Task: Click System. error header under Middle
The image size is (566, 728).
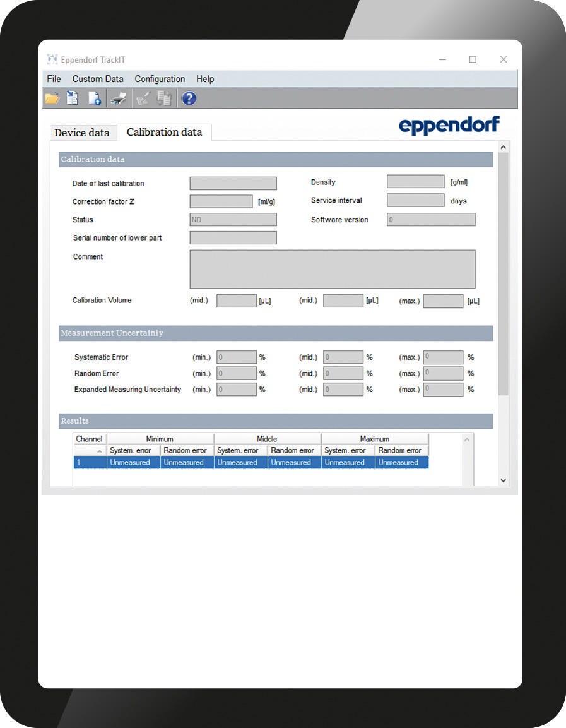Action: 241,450
